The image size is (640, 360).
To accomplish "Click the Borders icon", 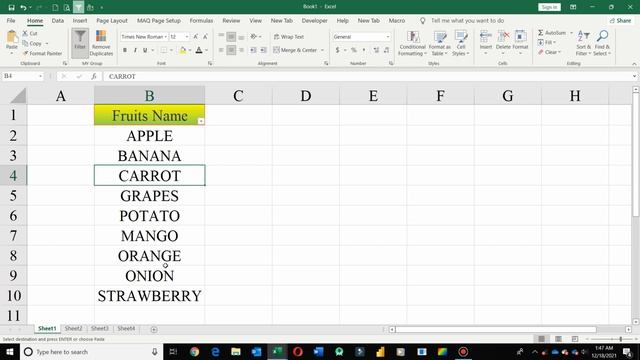I will tap(163, 50).
